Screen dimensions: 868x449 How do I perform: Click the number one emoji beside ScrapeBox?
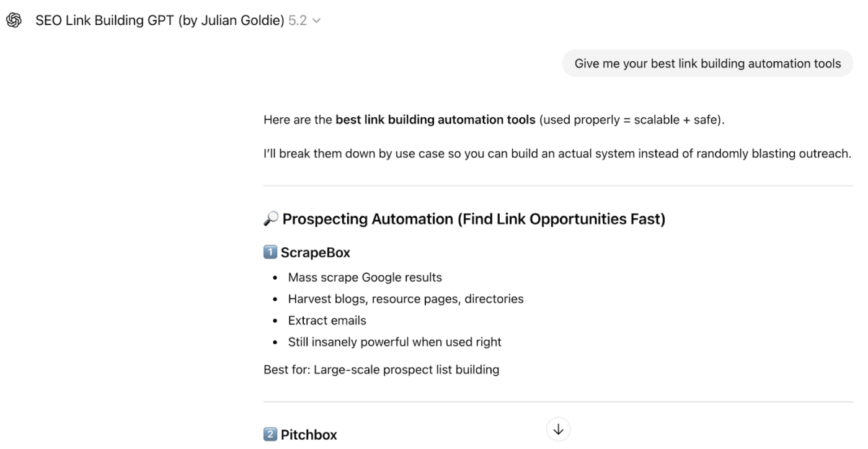[270, 252]
